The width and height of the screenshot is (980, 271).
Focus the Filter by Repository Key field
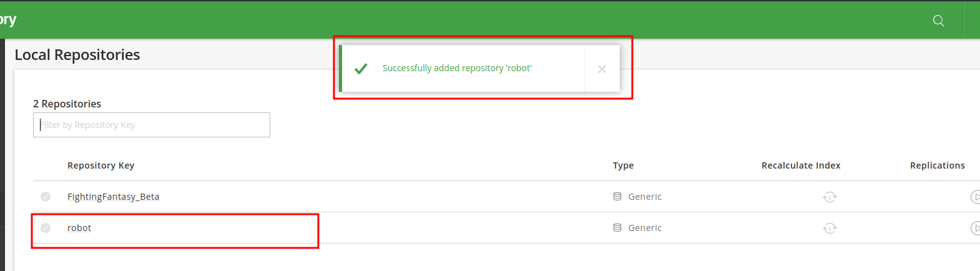(152, 125)
